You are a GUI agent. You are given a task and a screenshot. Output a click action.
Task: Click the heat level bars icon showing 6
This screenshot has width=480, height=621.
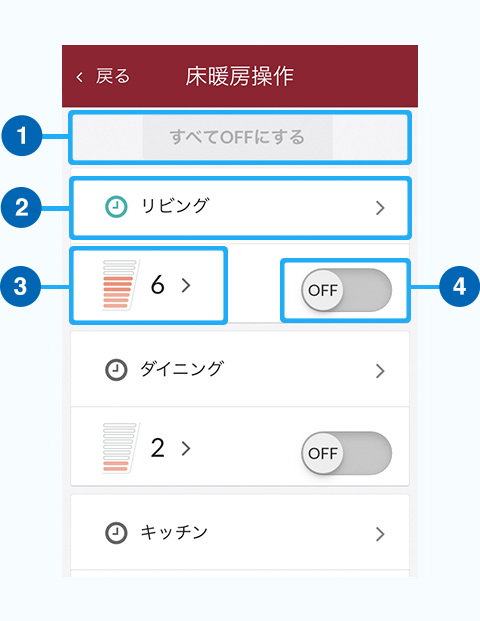pyautogui.click(x=119, y=284)
